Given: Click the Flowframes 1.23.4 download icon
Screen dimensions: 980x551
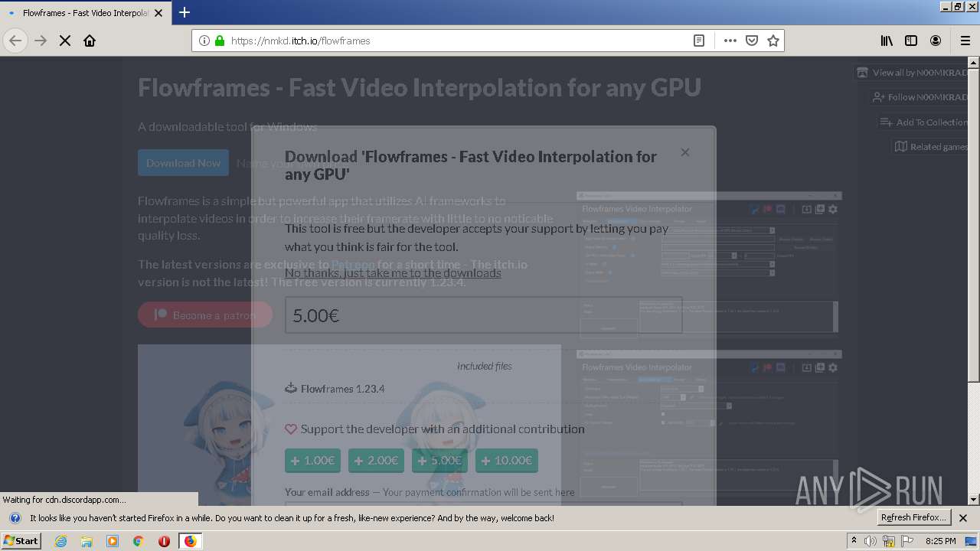Looking at the screenshot, I should point(291,388).
